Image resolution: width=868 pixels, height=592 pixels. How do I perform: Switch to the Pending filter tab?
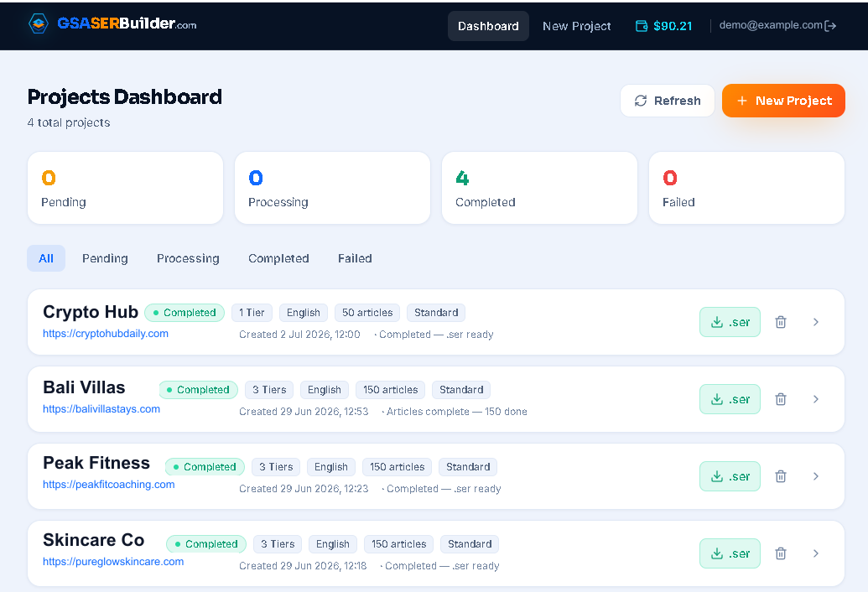coord(105,258)
